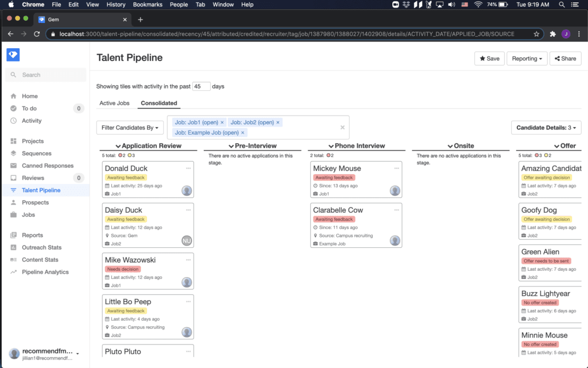Clear all job filters with the X

tap(342, 128)
